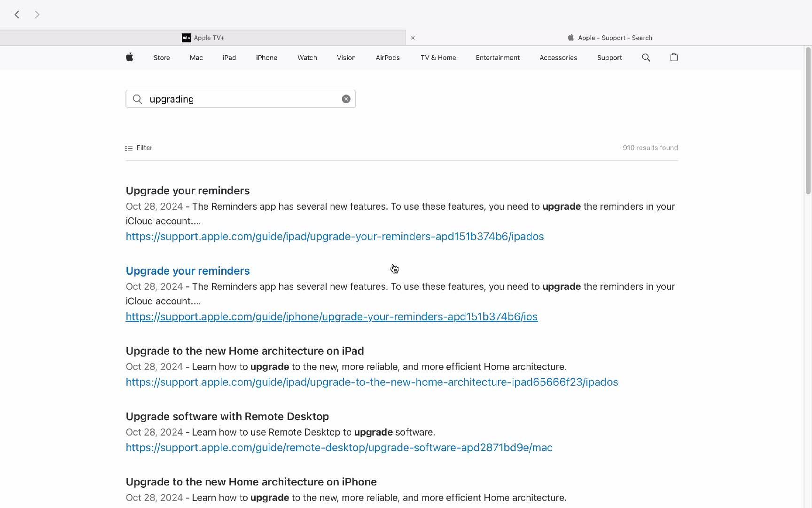Open the Mac menu
The width and height of the screenshot is (812, 508).
click(196, 58)
